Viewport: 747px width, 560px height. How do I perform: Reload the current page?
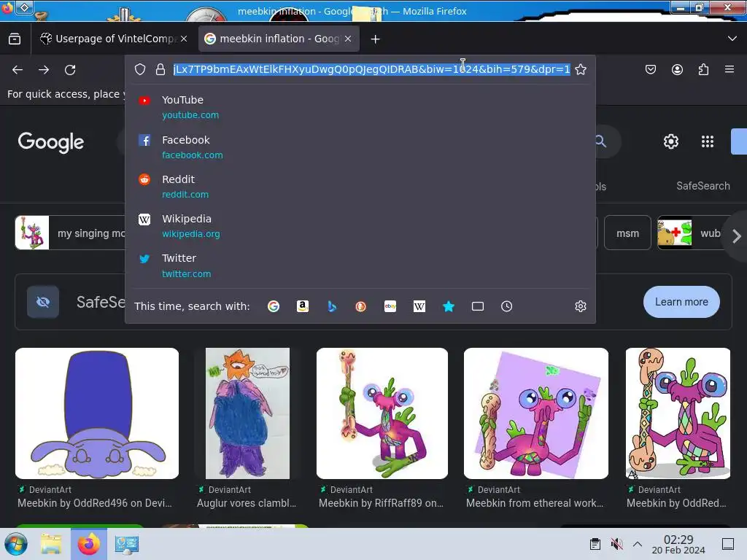click(70, 70)
